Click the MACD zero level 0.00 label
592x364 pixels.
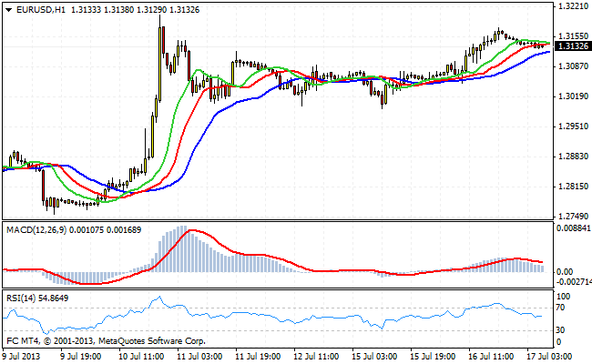(565, 271)
